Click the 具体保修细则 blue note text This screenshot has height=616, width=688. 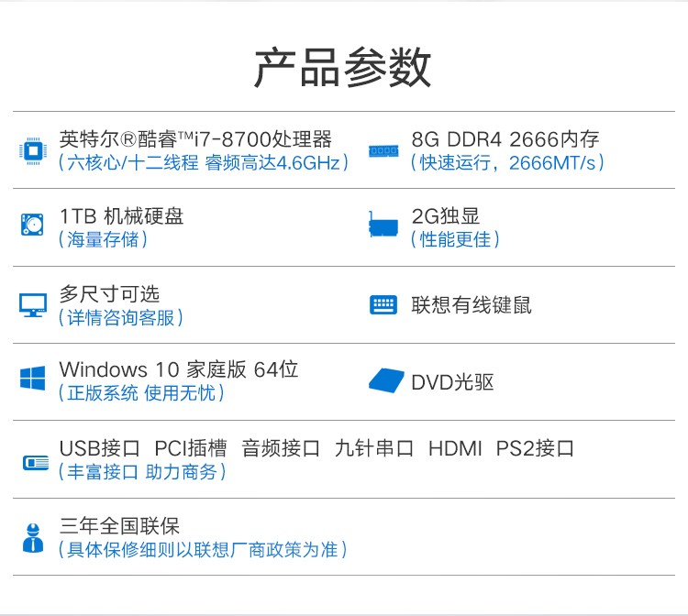[203, 549]
